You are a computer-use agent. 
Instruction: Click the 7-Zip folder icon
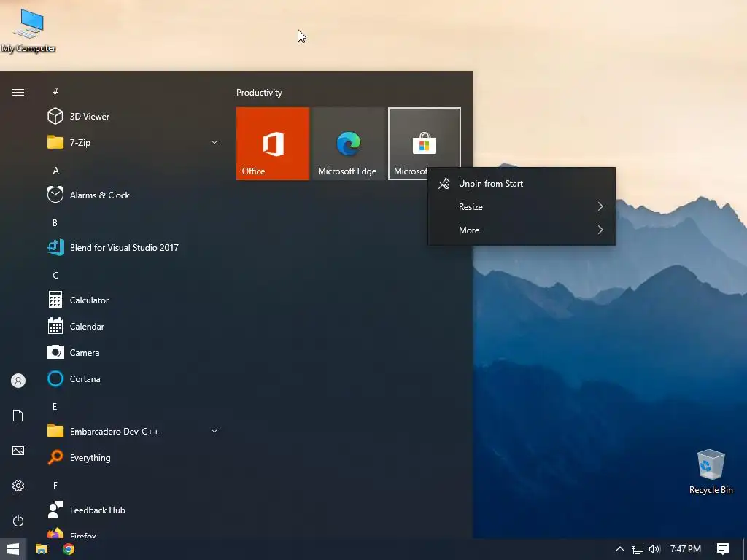click(x=55, y=142)
